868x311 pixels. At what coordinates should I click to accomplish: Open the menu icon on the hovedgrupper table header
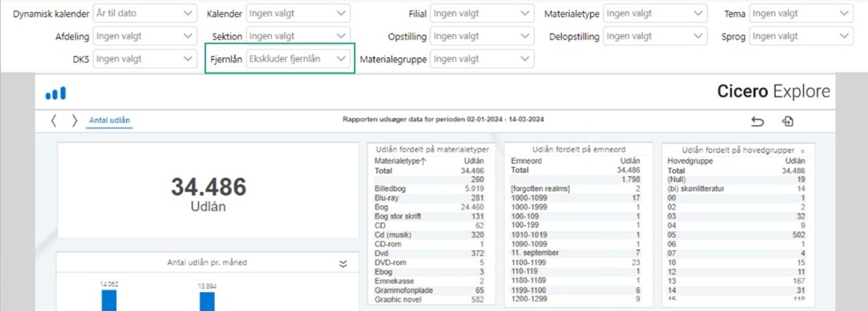point(803,151)
